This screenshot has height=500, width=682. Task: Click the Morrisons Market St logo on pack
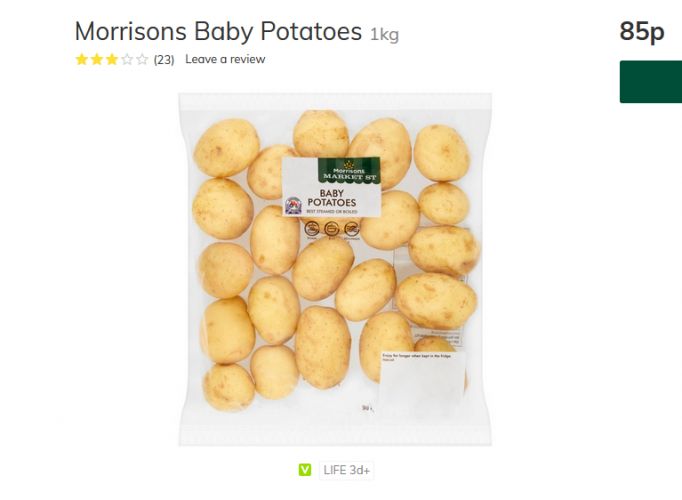coord(349,170)
